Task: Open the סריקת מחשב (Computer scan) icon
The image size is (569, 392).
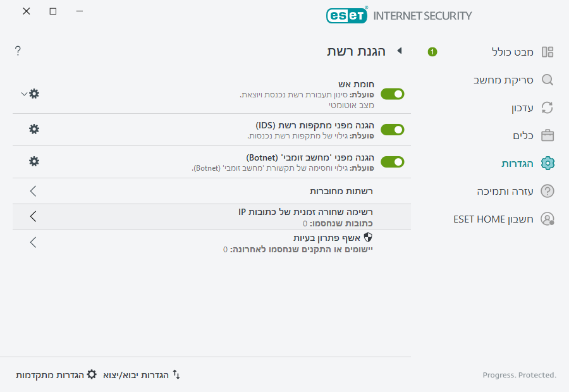Action: point(549,80)
